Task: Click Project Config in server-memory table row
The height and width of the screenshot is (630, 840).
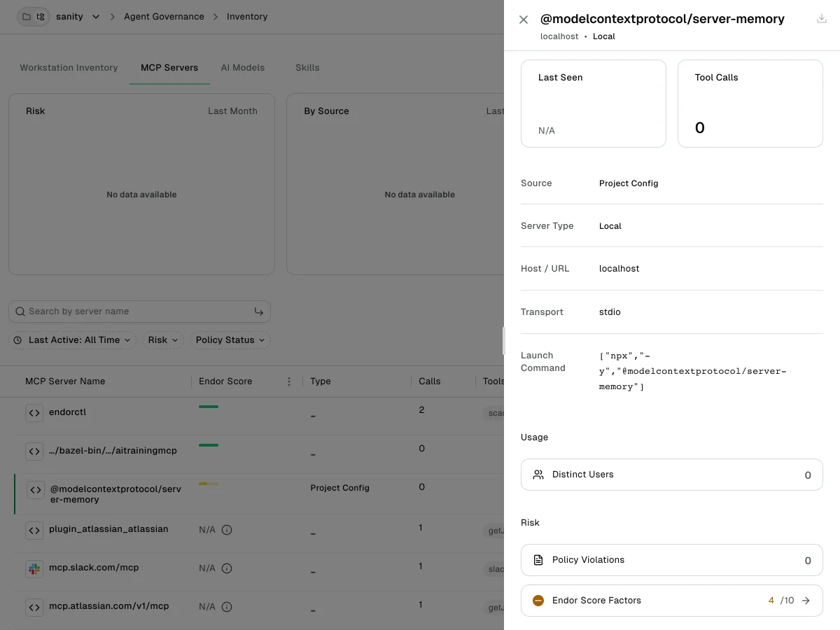Action: point(340,488)
